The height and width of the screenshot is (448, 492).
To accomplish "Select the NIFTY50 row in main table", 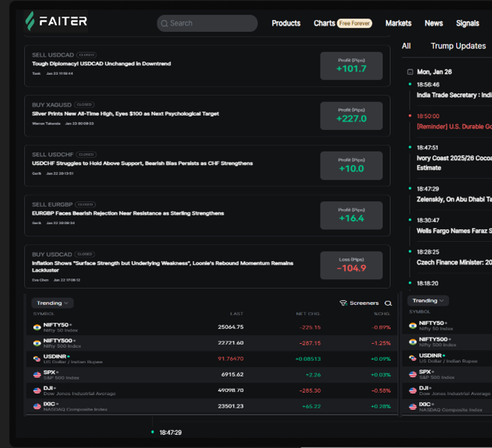I will click(x=212, y=327).
